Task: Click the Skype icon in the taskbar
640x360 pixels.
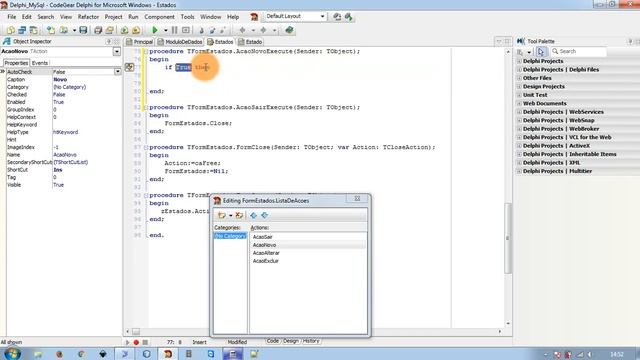Action: click(211, 354)
